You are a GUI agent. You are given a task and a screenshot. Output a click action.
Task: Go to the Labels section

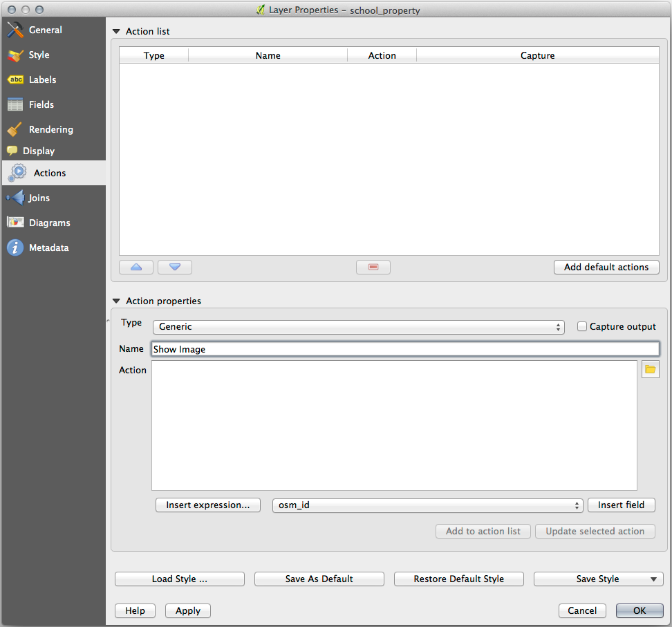[x=42, y=79]
